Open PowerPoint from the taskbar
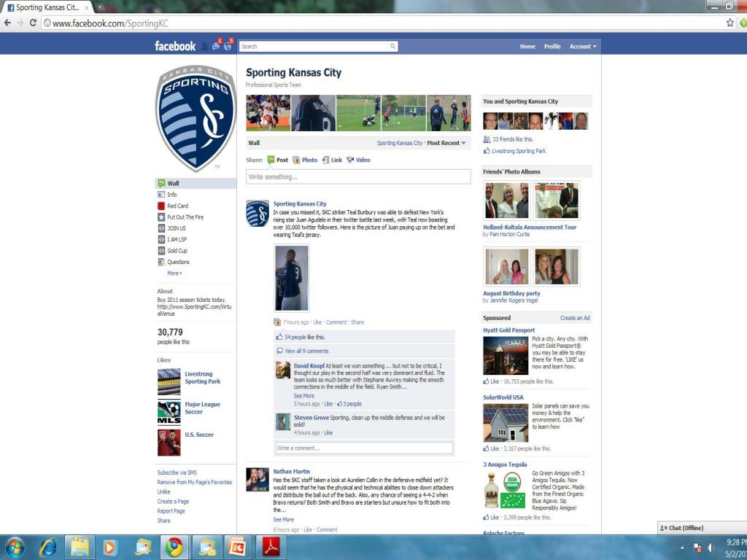The image size is (747, 560). [238, 548]
